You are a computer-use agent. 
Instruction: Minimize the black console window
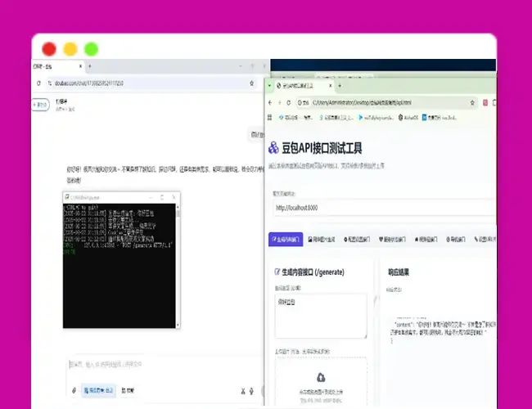pyautogui.click(x=151, y=197)
